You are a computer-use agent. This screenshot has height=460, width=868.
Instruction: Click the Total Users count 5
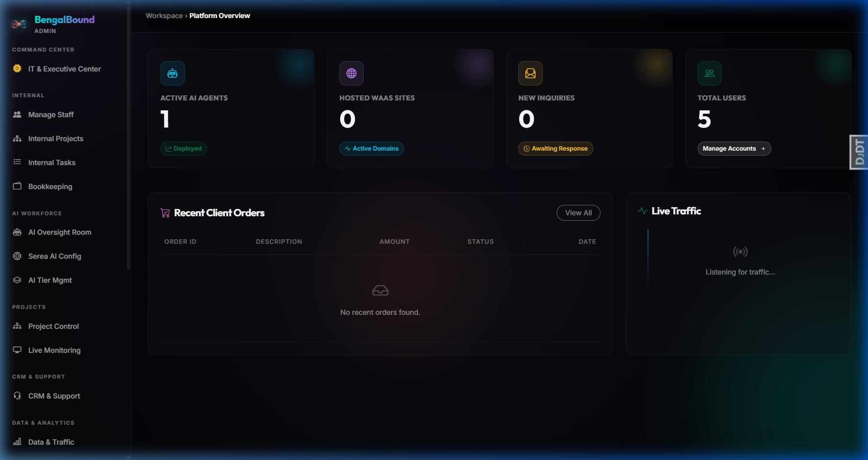pos(704,119)
